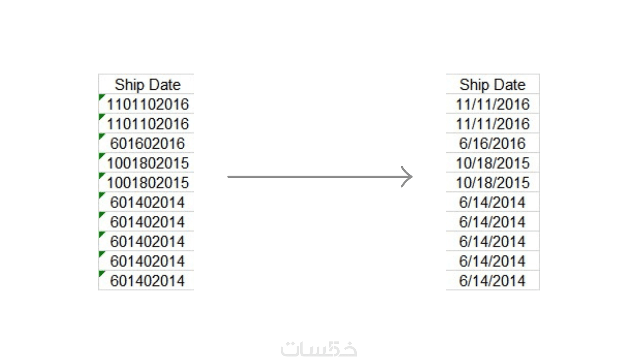Image resolution: width=638 pixels, height=364 pixels.
Task: Select the Ship Date header above unformatted numbers
Action: (x=146, y=84)
